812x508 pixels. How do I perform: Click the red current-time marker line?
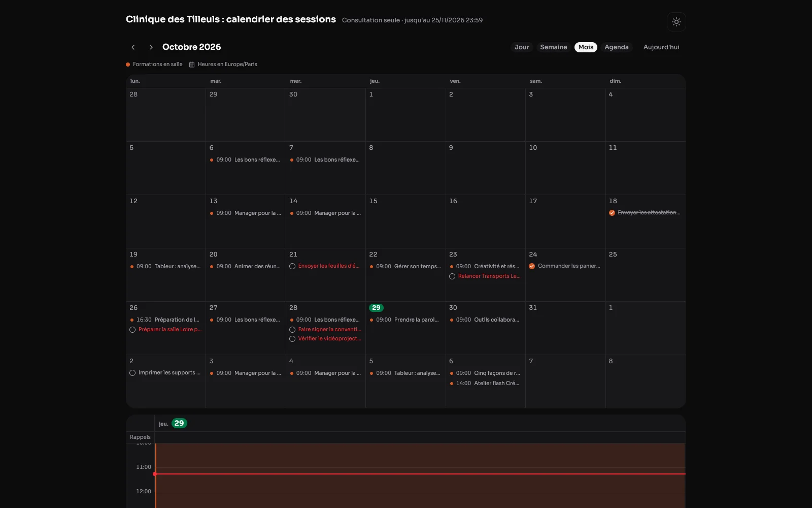[x=420, y=474]
